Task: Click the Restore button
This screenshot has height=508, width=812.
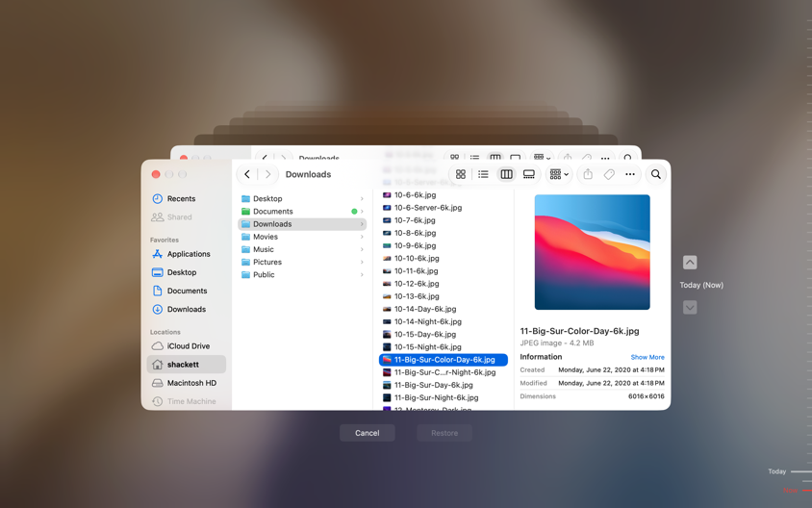Action: [x=444, y=433]
